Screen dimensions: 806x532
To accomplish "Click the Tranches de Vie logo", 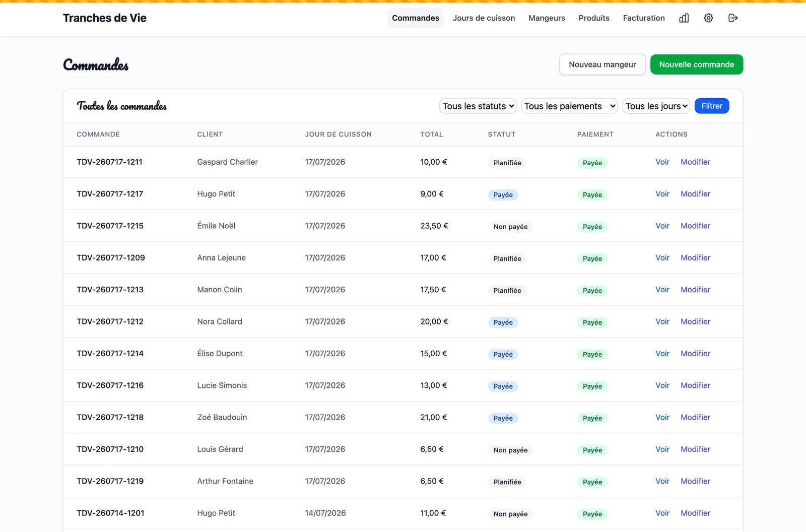I will pos(105,18).
